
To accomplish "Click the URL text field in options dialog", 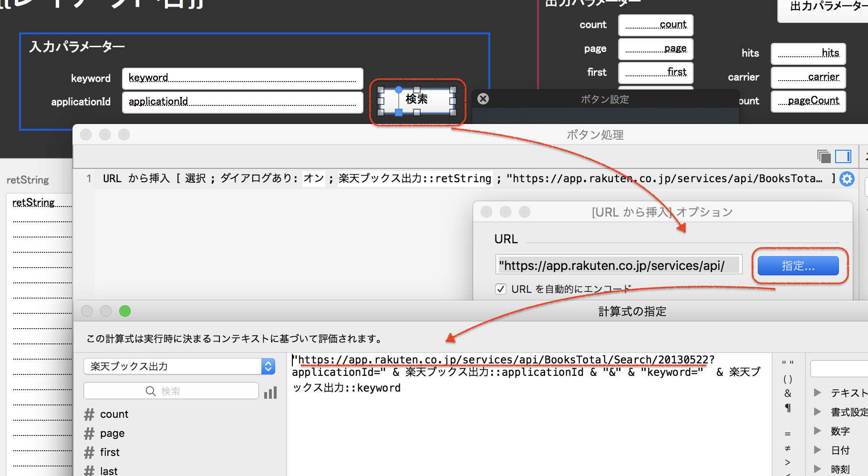I will (619, 265).
